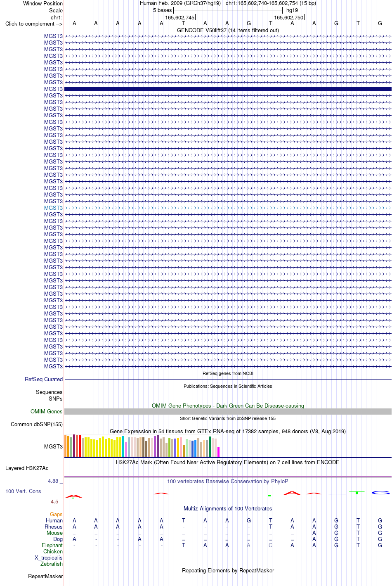Select the grey OMIM Genes item bar
This screenshot has height=586, width=392.
(228, 411)
